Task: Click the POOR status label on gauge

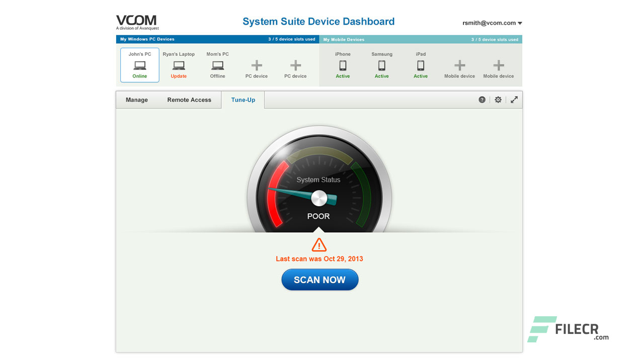Action: (x=318, y=216)
